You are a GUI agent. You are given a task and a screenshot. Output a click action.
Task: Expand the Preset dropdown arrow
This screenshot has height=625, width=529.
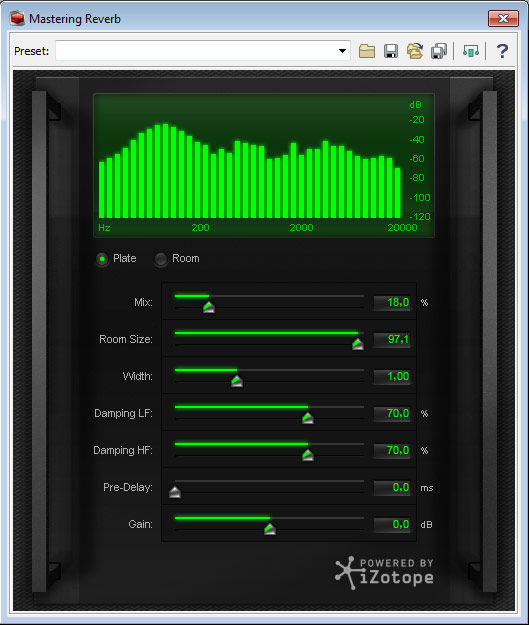click(x=342, y=51)
